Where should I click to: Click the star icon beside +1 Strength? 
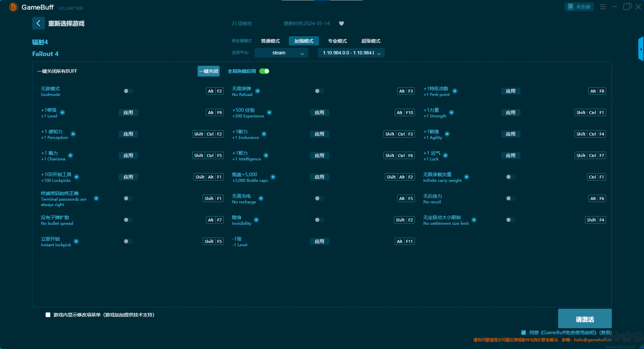click(x=451, y=112)
